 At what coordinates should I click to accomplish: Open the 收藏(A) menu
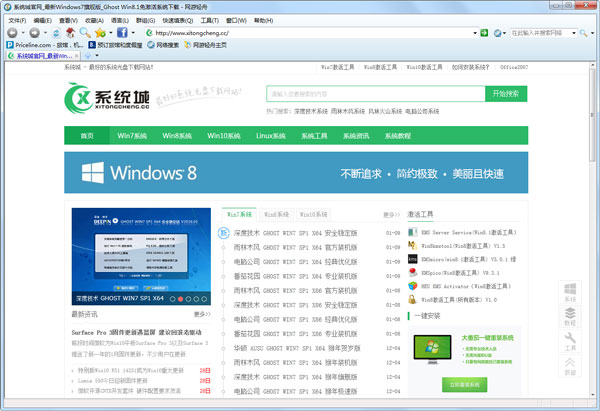(x=94, y=21)
